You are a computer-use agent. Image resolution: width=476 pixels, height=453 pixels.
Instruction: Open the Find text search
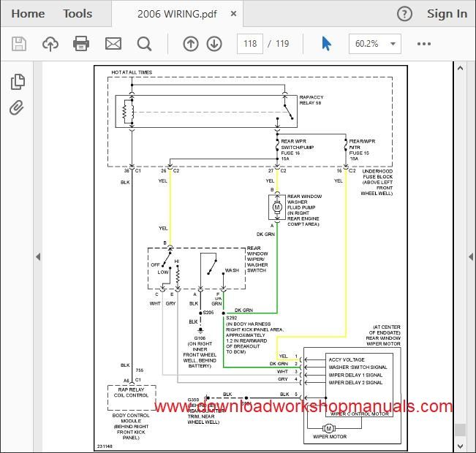pos(144,44)
